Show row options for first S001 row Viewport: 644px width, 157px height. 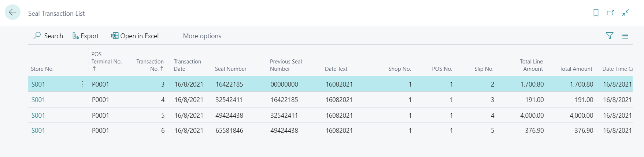pyautogui.click(x=82, y=84)
